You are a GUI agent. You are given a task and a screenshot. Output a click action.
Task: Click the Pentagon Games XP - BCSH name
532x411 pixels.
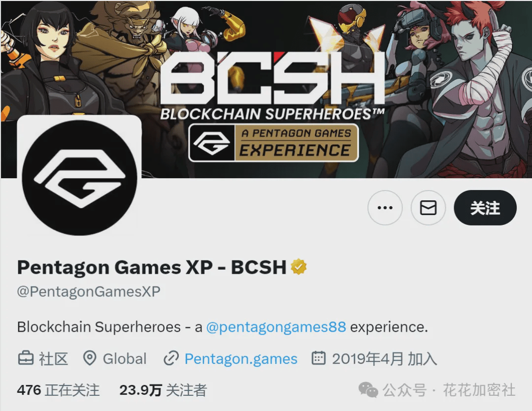tap(152, 267)
